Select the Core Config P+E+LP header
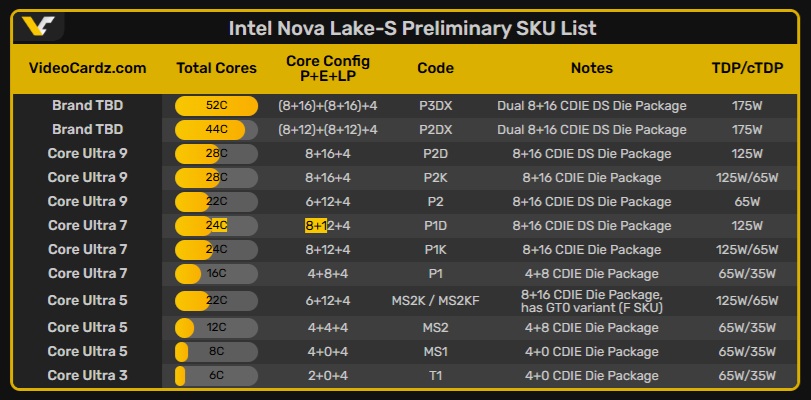 click(x=328, y=68)
